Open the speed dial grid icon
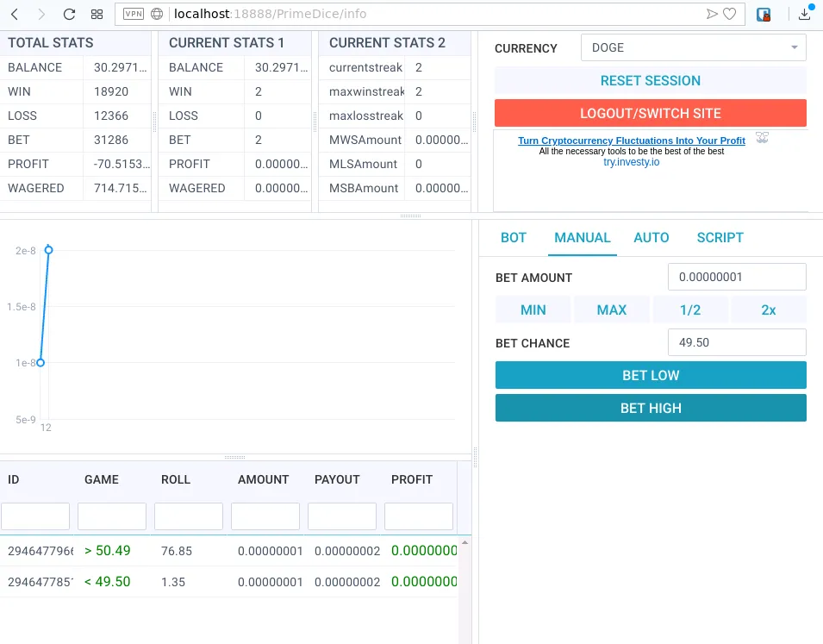823x644 pixels. [x=97, y=14]
